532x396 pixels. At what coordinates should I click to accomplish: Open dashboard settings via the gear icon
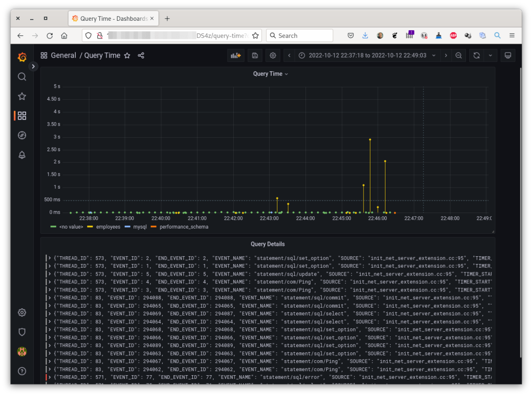click(273, 55)
